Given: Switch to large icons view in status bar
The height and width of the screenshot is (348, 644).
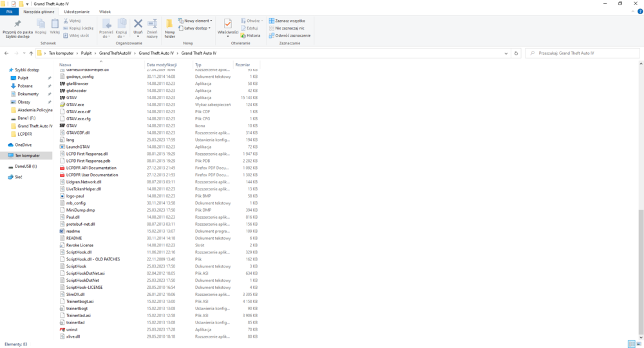Looking at the screenshot, I should point(639,344).
